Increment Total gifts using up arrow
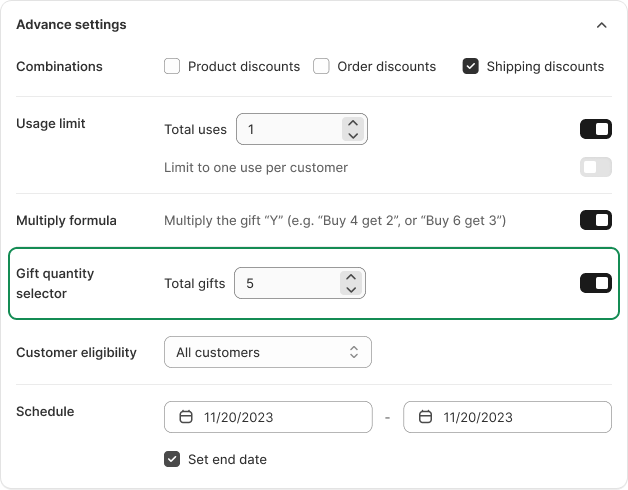Image resolution: width=628 pixels, height=490 pixels. 349,278
